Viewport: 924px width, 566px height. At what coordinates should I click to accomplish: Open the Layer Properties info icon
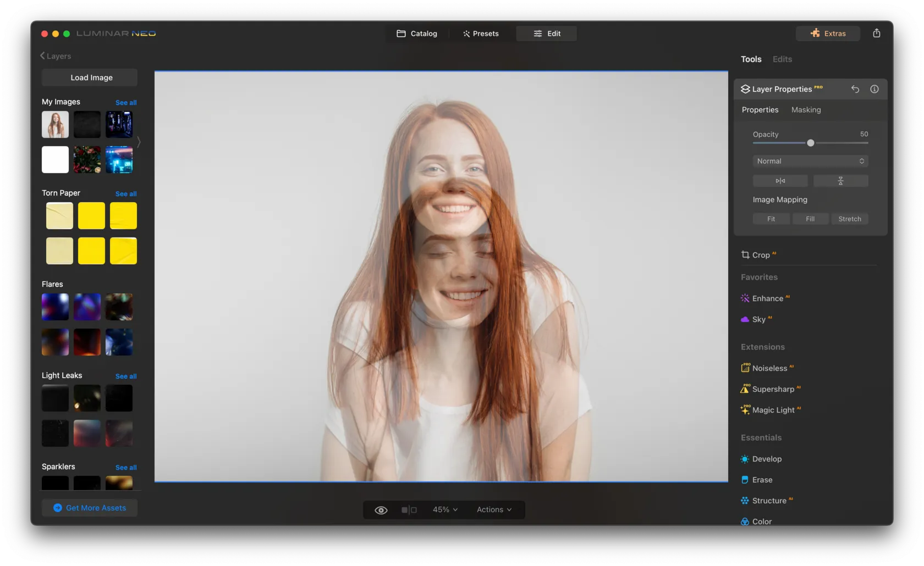click(874, 89)
